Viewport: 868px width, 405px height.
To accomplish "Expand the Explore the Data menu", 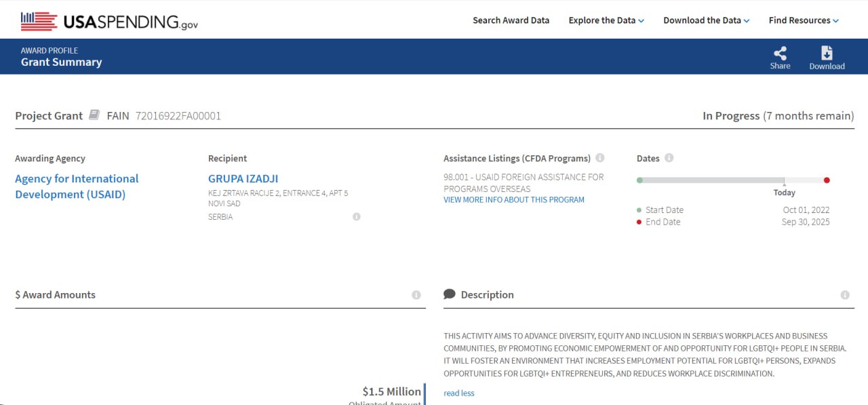I will click(x=606, y=20).
